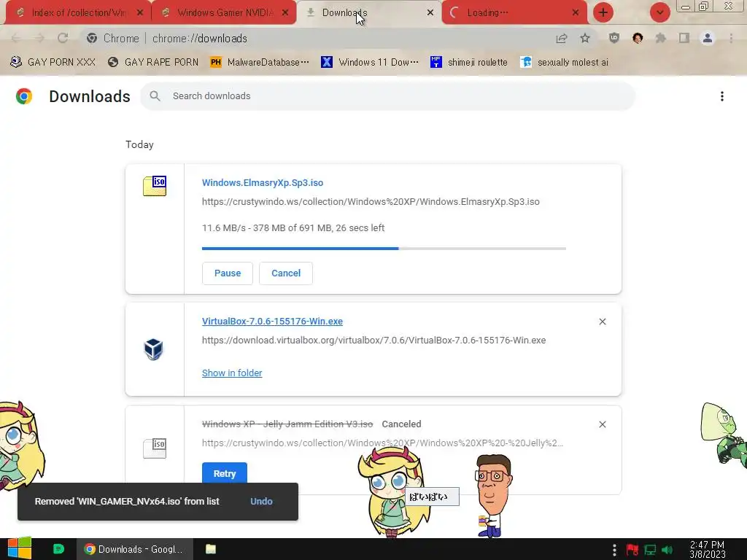The image size is (747, 560).
Task: Open the Windows Start button
Action: tap(20, 548)
